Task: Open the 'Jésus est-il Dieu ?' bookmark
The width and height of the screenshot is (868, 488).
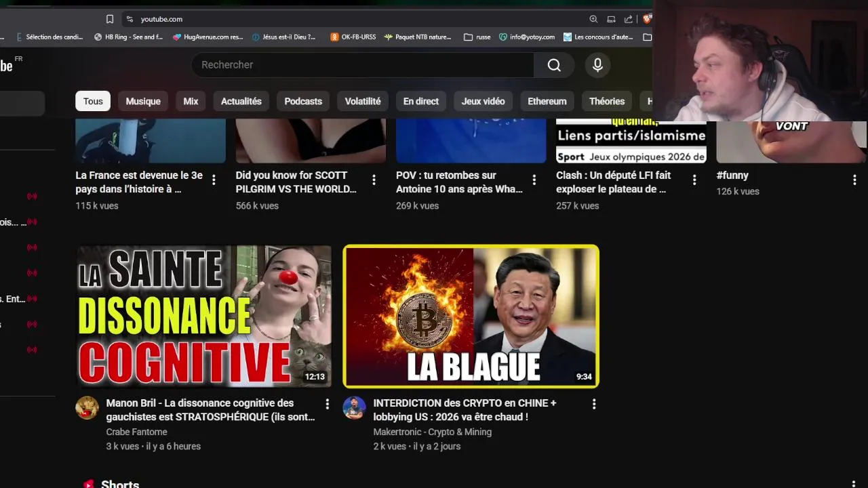Action: (x=283, y=37)
